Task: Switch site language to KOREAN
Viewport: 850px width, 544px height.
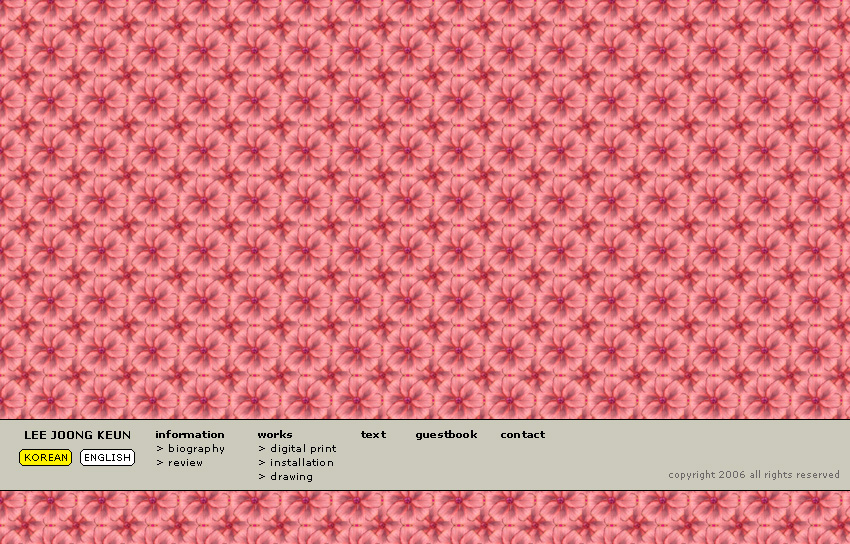Action: click(46, 457)
